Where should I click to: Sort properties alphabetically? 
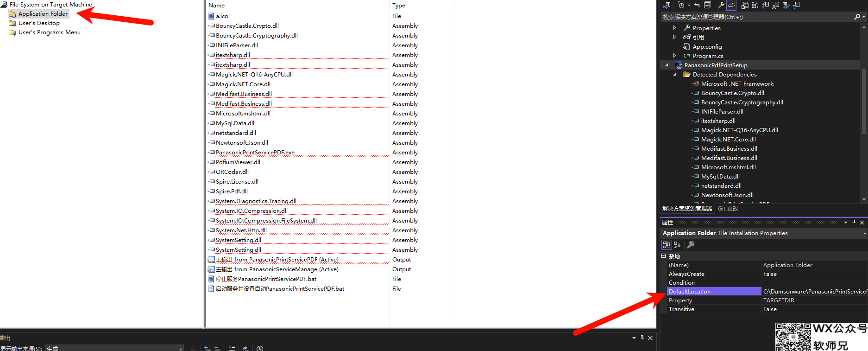[677, 245]
